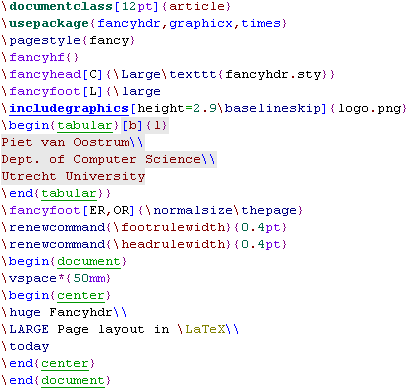Click the \fancyfoot[L] command
The height and width of the screenshot is (390, 407).
click(x=52, y=91)
